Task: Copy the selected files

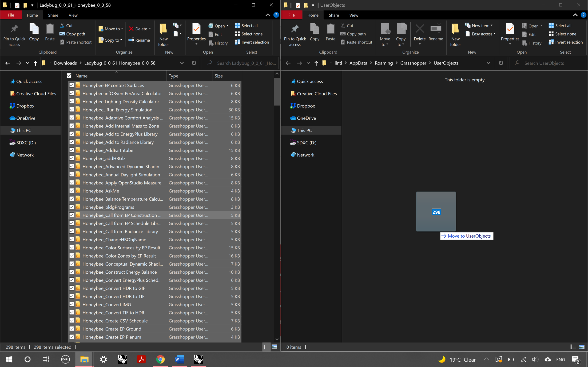Action: click(x=34, y=33)
